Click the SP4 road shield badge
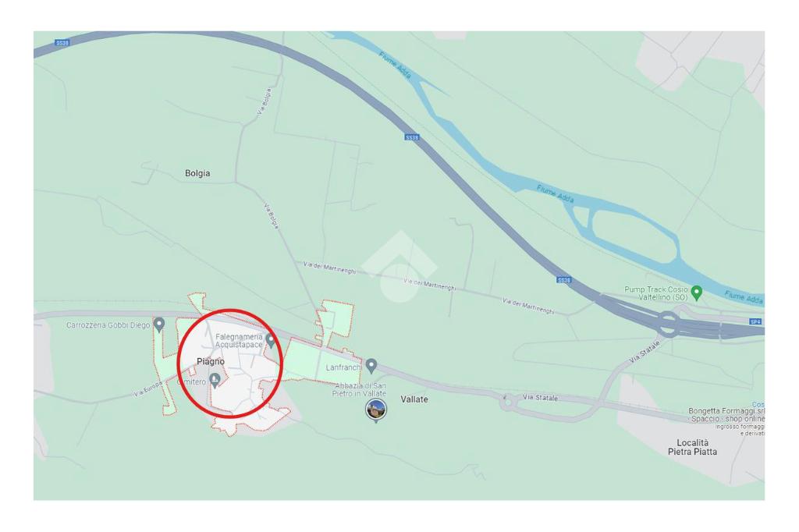 coord(755,321)
